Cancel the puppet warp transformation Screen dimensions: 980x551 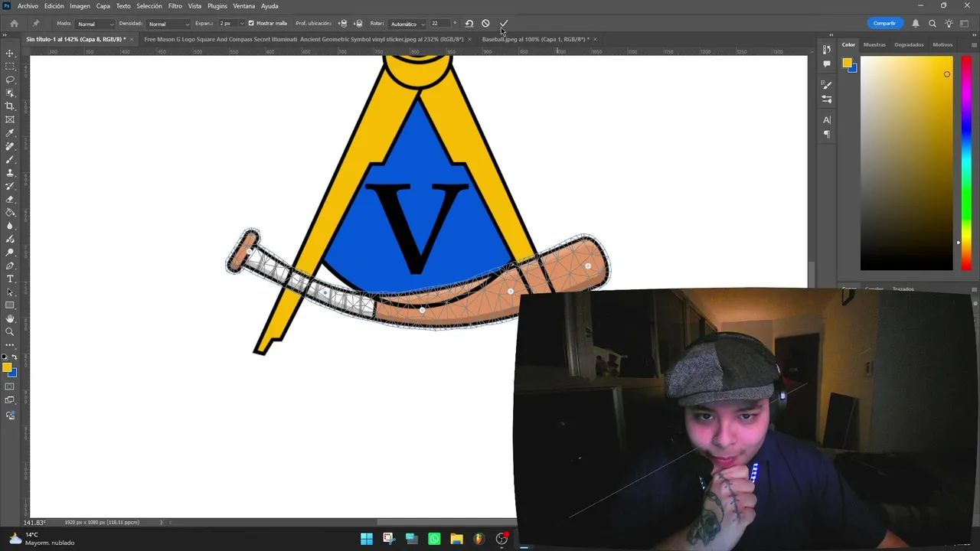[x=485, y=24]
